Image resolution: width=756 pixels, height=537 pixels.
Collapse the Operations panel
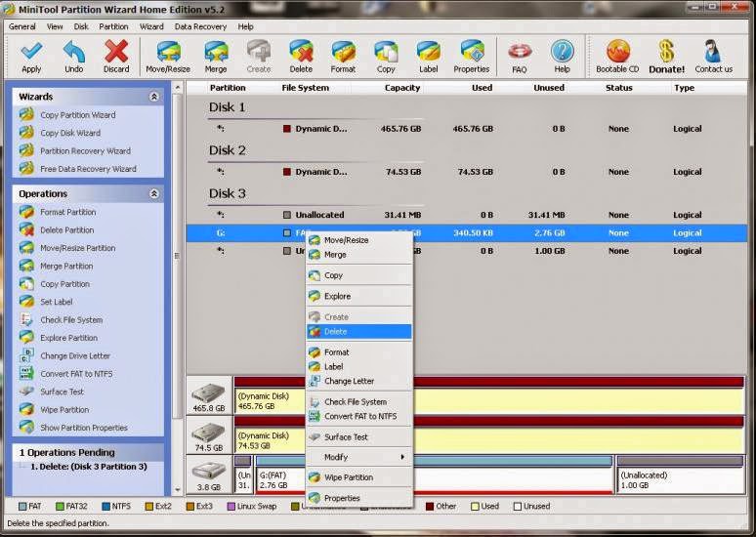point(153,193)
